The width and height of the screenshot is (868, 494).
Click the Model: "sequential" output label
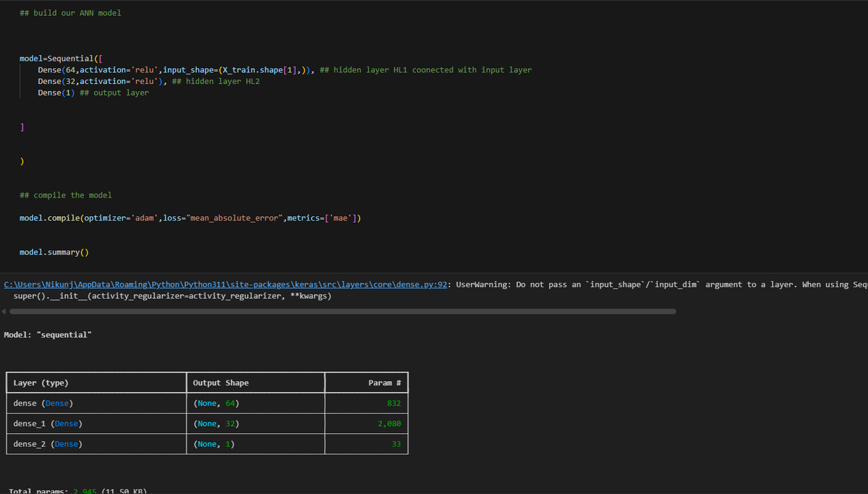(48, 334)
